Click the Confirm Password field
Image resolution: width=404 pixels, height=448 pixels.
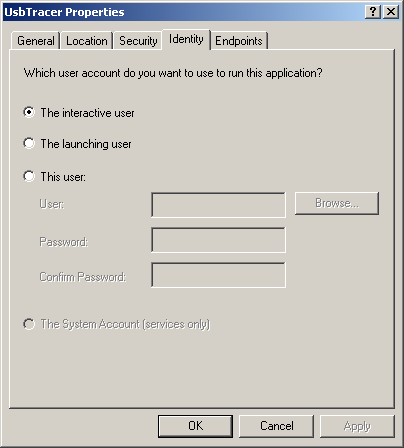218,275
